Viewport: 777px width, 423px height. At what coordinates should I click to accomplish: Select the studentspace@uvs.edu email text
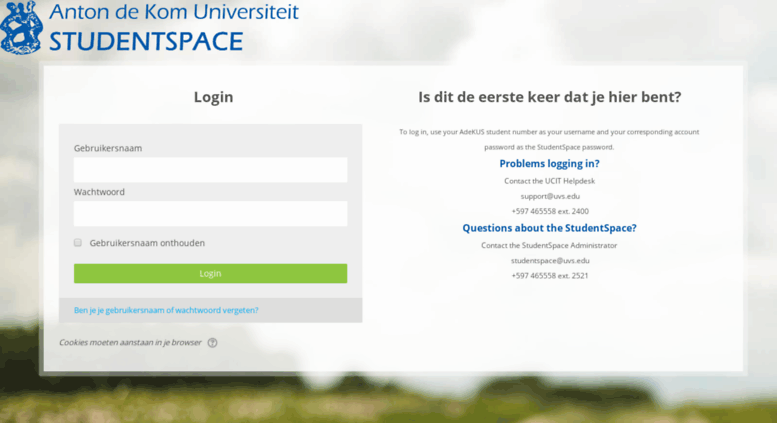point(550,261)
